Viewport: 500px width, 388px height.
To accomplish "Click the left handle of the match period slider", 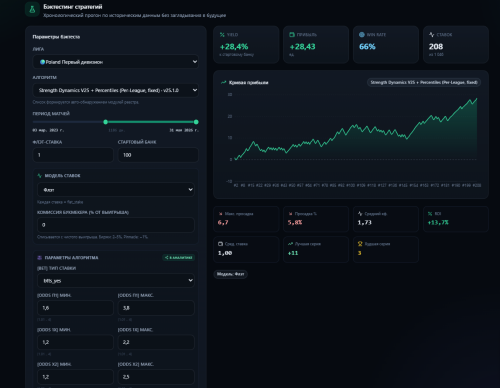I will click(106, 122).
